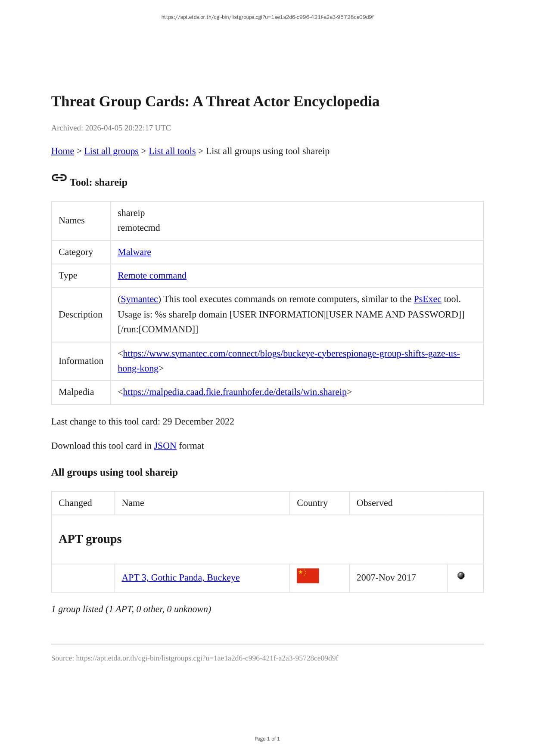The image size is (535, 756).
Task: Open the Symantec source link
Action: pyautogui.click(x=139, y=299)
